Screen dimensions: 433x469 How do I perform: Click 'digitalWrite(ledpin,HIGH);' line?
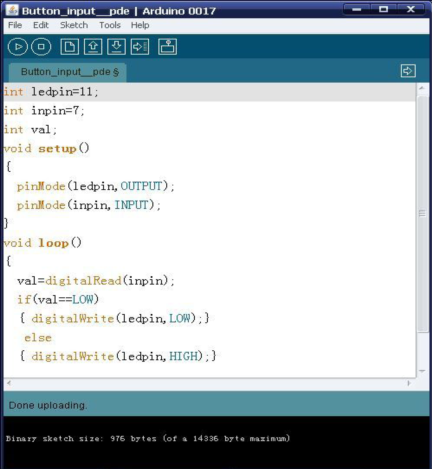tap(118, 356)
